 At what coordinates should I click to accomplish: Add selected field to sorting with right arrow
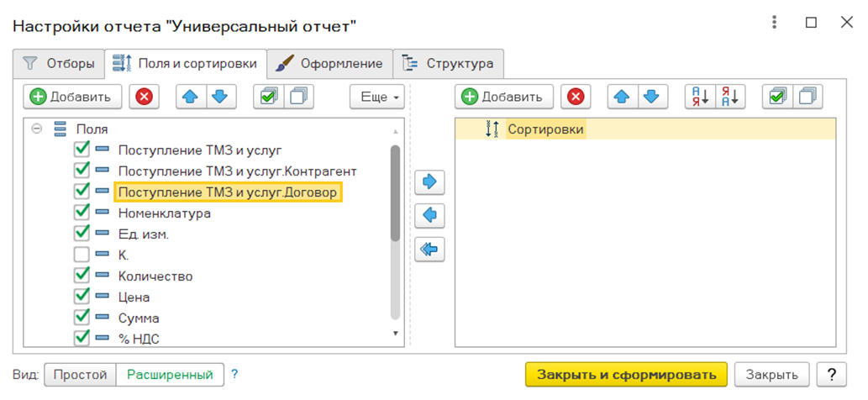430,182
